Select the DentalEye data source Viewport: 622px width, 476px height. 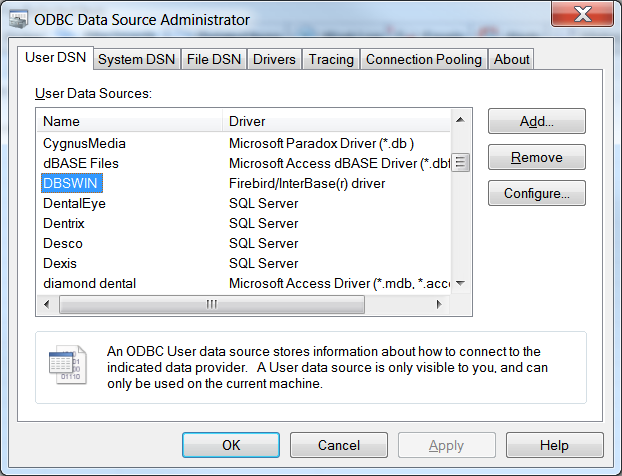74,203
